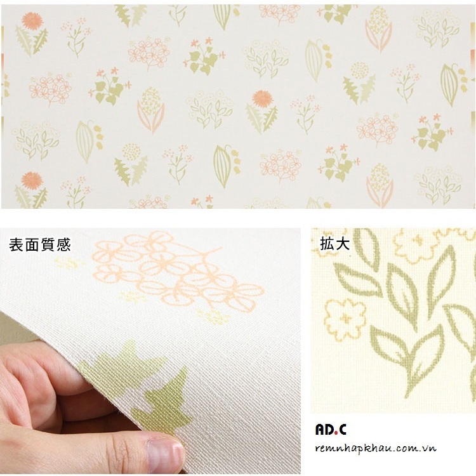Click the yellow flower outline left of green leaves
476x476 pixels.
tap(345, 319)
